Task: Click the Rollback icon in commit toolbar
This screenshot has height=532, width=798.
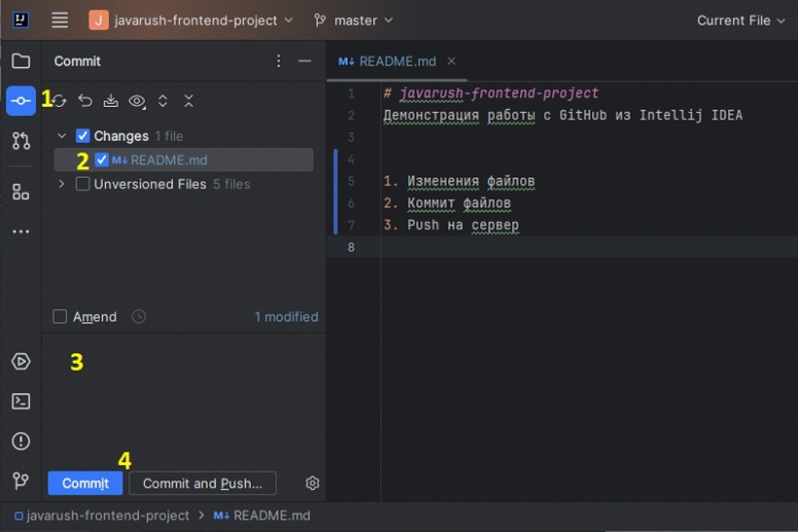Action: (x=86, y=100)
